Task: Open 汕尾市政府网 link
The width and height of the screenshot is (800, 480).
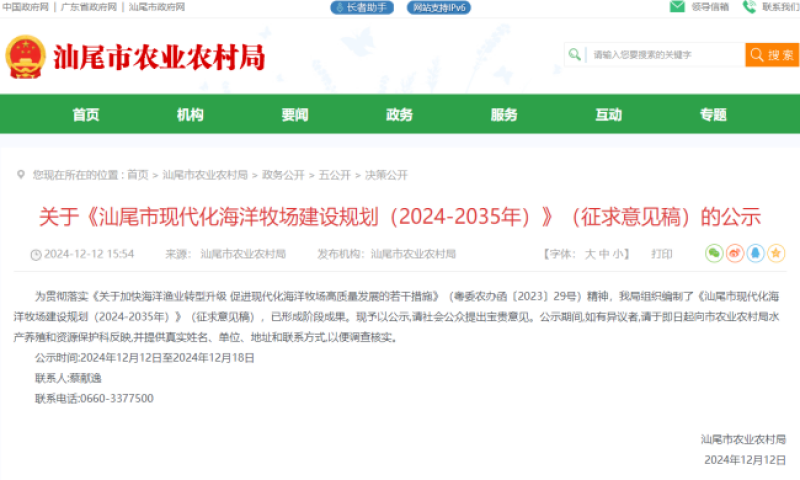Action: tap(157, 7)
